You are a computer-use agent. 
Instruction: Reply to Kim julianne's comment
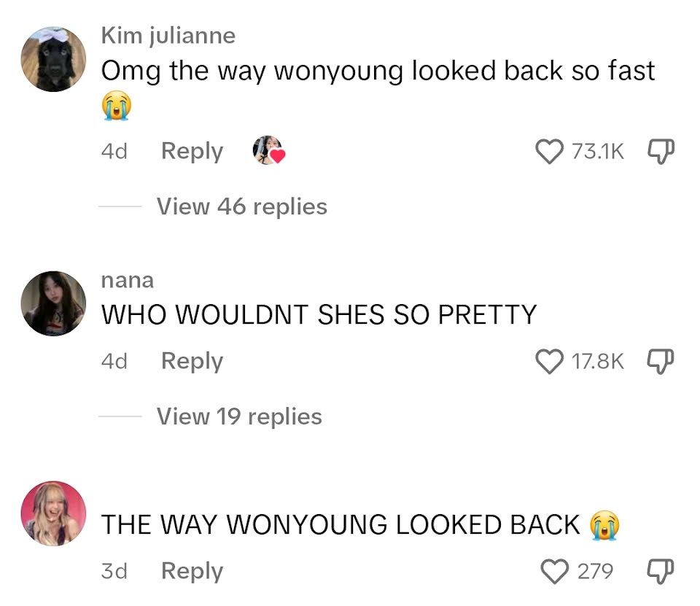coord(192,152)
